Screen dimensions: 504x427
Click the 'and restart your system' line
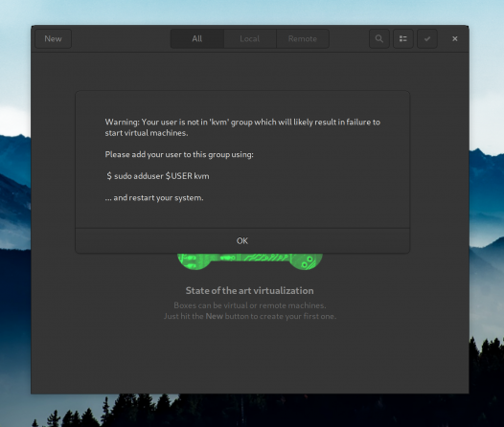point(154,198)
